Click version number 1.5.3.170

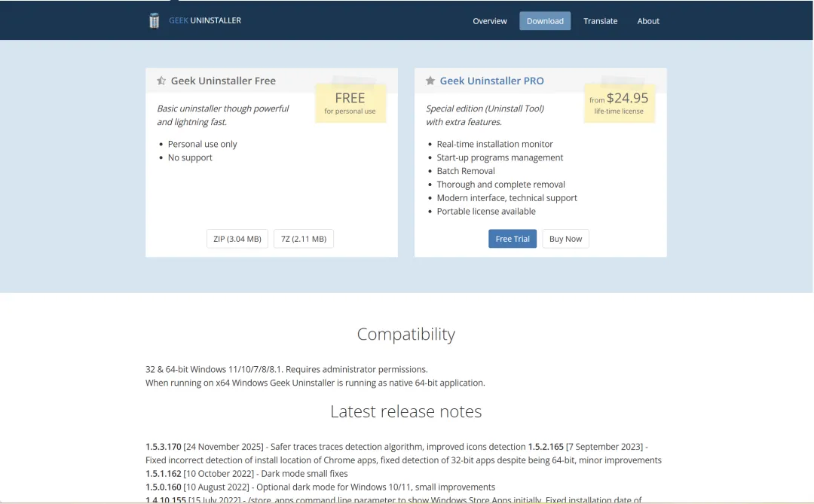point(163,447)
